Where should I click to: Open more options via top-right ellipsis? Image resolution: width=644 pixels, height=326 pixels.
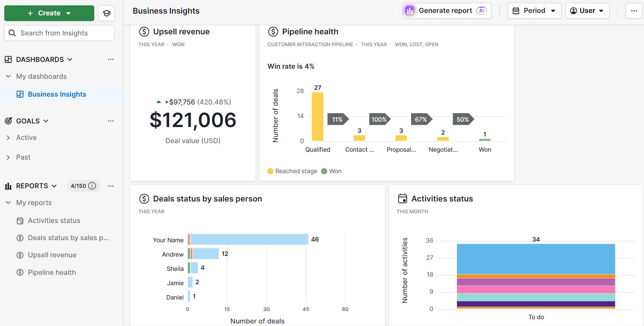tap(634, 11)
